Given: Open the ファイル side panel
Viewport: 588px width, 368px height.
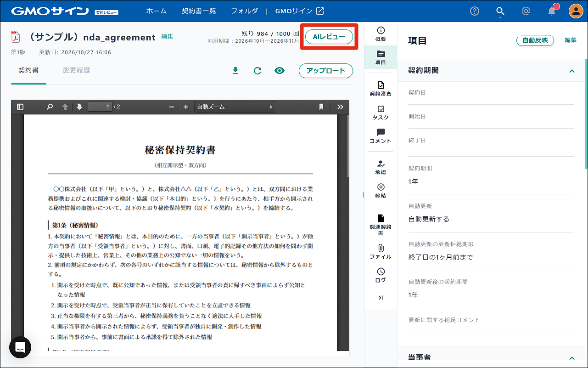Looking at the screenshot, I should point(381,252).
